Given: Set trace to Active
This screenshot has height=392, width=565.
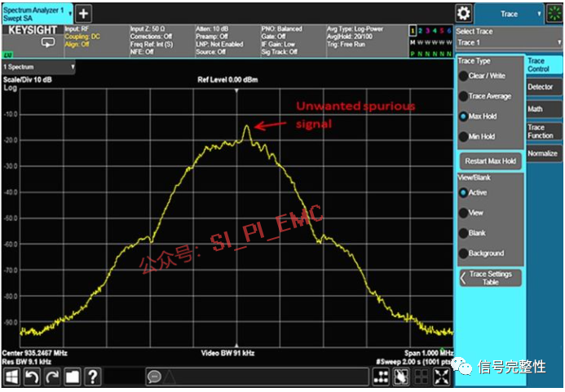Looking at the screenshot, I should click(x=473, y=193).
